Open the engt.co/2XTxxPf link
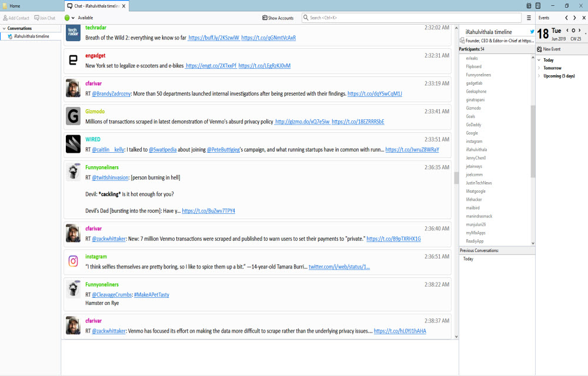588x376 pixels. click(211, 66)
